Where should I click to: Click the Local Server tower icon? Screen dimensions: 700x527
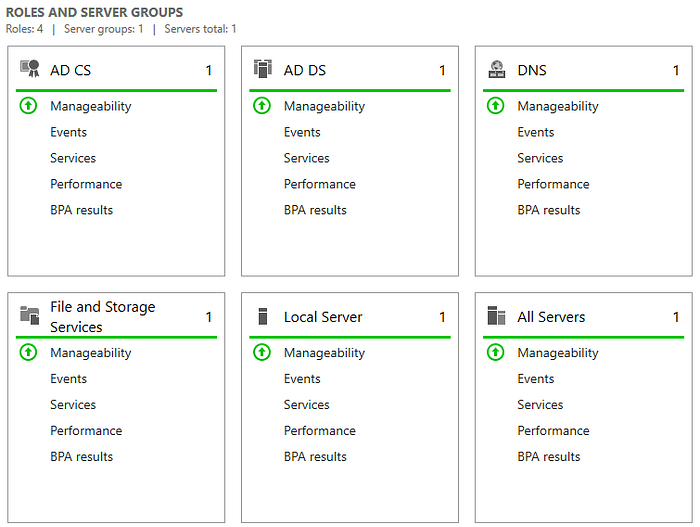point(263,316)
